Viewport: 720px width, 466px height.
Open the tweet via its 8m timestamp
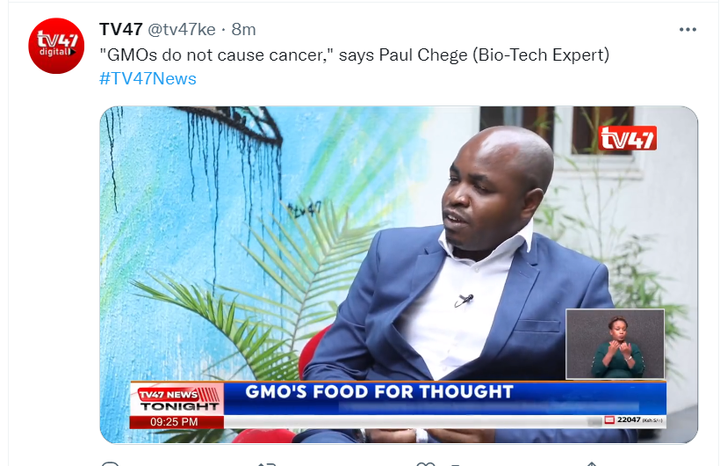(243, 29)
